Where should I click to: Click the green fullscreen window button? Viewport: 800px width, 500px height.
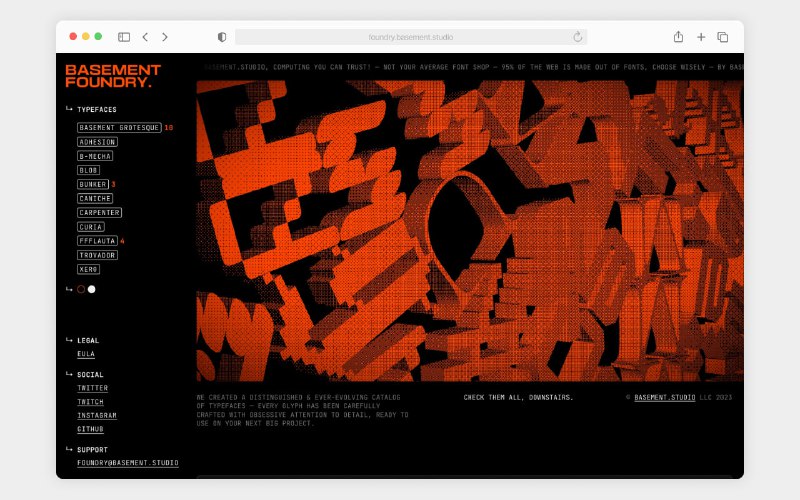click(x=98, y=36)
